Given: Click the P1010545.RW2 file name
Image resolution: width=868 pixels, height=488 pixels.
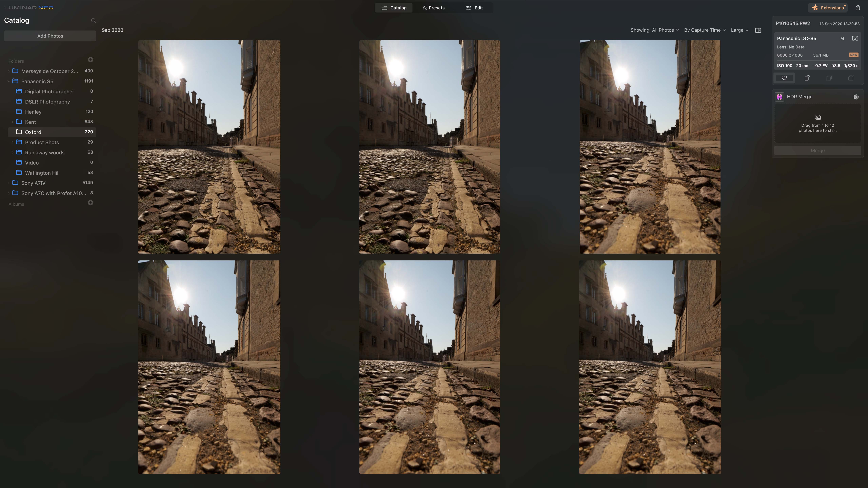Looking at the screenshot, I should (793, 24).
